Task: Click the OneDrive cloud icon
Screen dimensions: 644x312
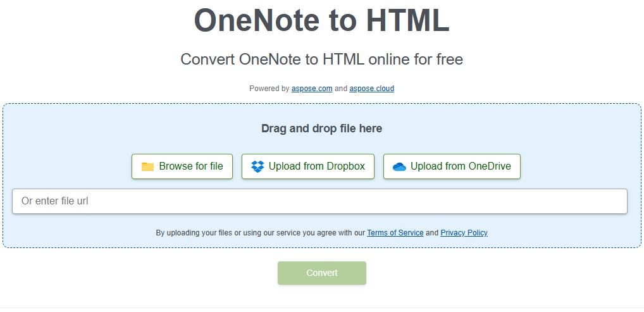Action: click(399, 166)
